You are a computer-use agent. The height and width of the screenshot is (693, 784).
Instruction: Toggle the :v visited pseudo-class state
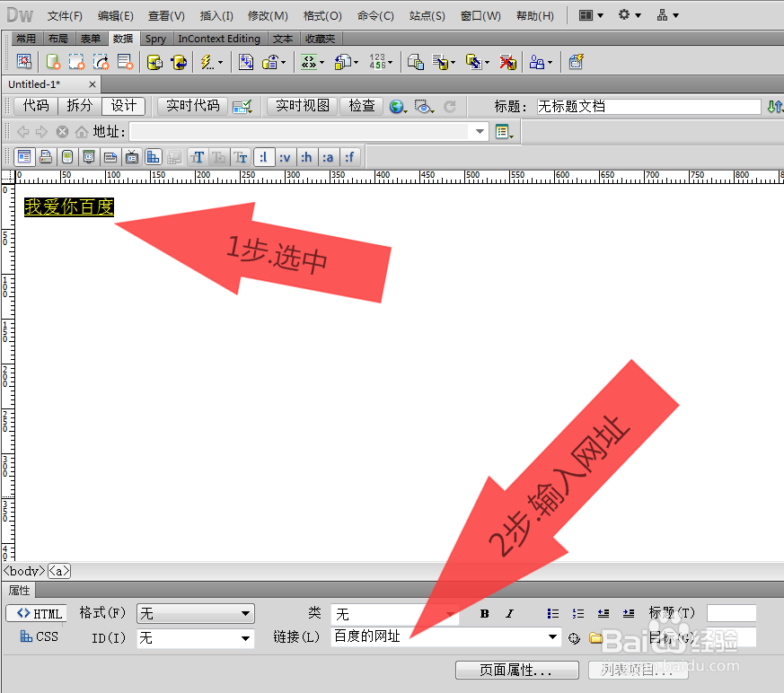(x=285, y=157)
